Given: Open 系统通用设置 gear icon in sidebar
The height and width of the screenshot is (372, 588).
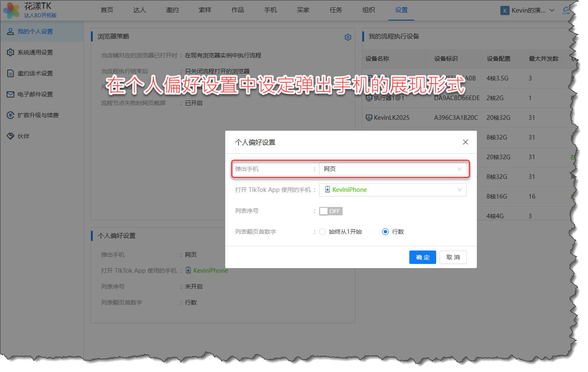Looking at the screenshot, I should click(x=10, y=52).
